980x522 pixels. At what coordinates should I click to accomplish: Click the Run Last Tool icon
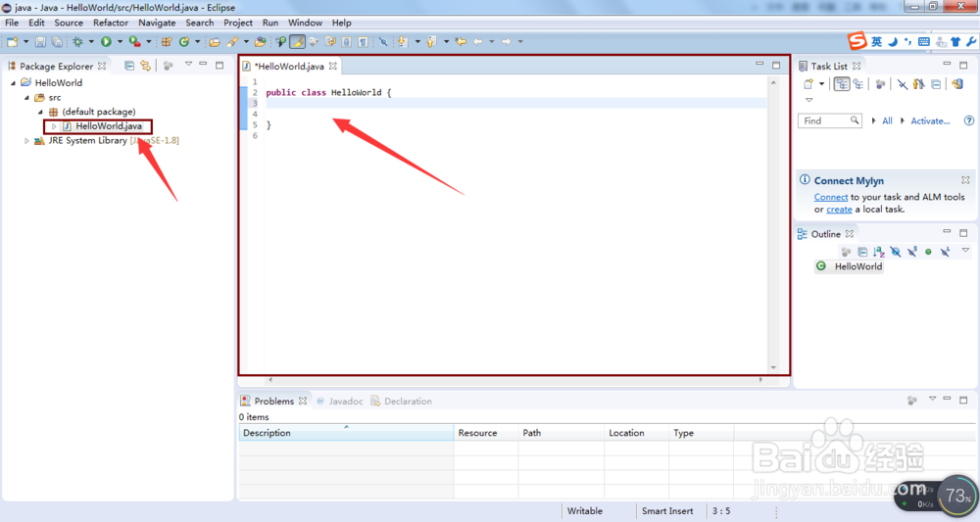click(134, 42)
